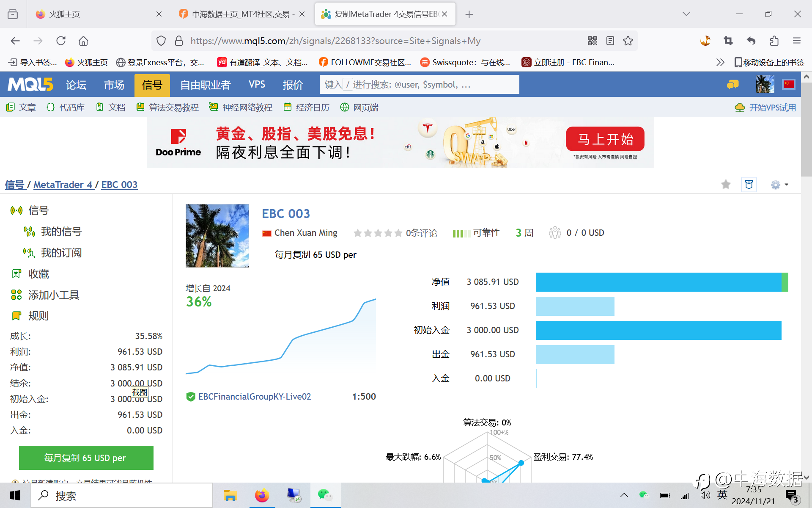The image size is (812, 508).
Task: Click the 净值 equity bar
Action: 662,282
